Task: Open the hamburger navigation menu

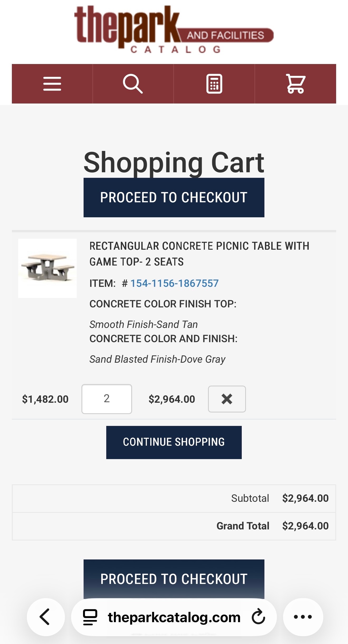Action: 52,84
